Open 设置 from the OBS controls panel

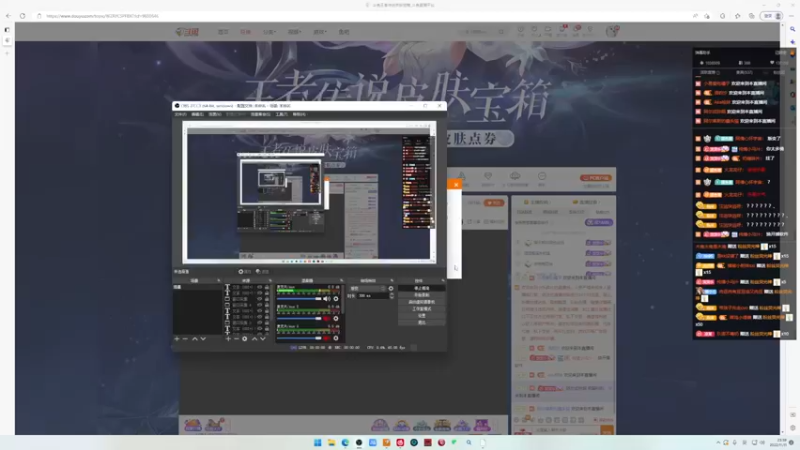[x=421, y=316]
